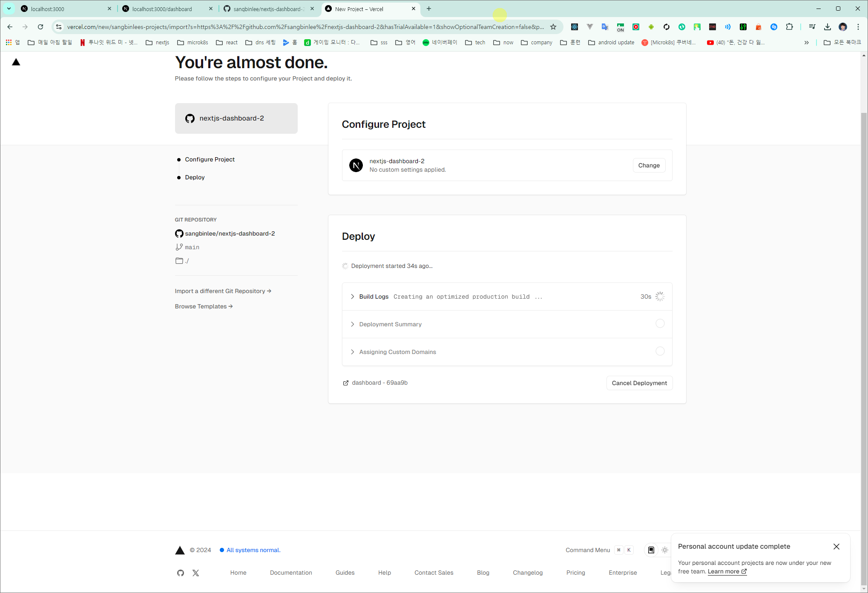
Task: Expand the Deployment Summary section
Action: [390, 324]
